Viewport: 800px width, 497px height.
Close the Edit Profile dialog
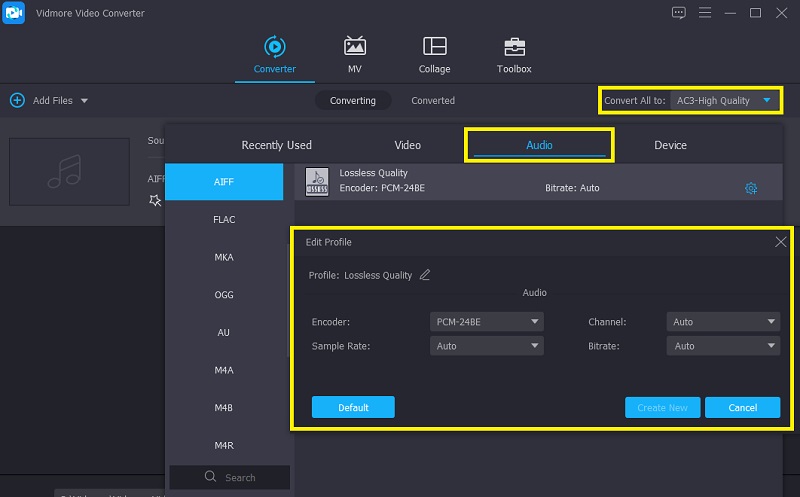point(780,242)
